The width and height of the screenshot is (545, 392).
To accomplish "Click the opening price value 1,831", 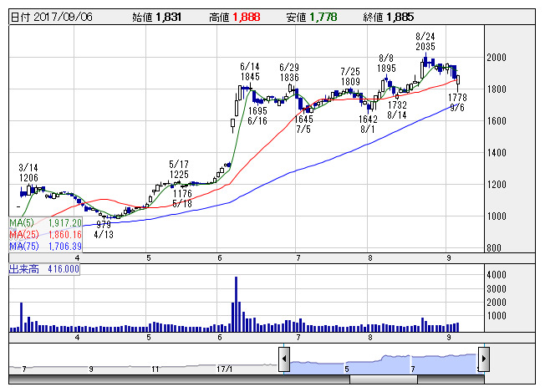I will [169, 17].
